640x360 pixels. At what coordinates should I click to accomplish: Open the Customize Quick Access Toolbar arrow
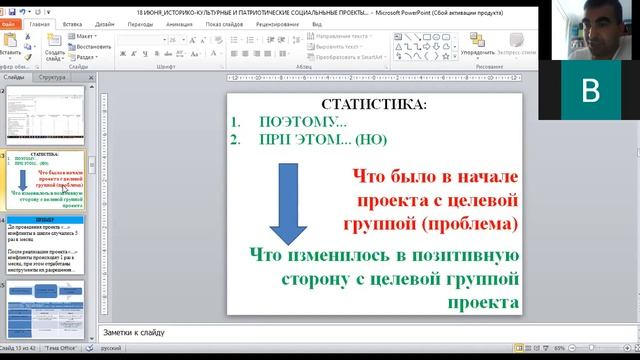pos(49,13)
